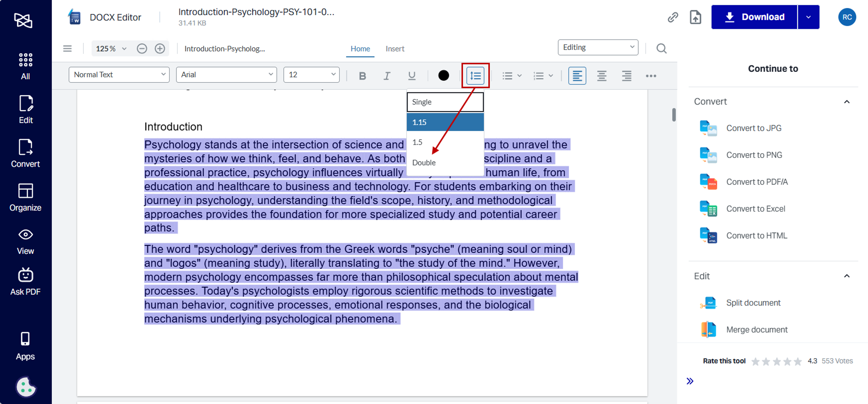Open numbered list style dropdown arrow
The image size is (868, 404).
tap(551, 76)
